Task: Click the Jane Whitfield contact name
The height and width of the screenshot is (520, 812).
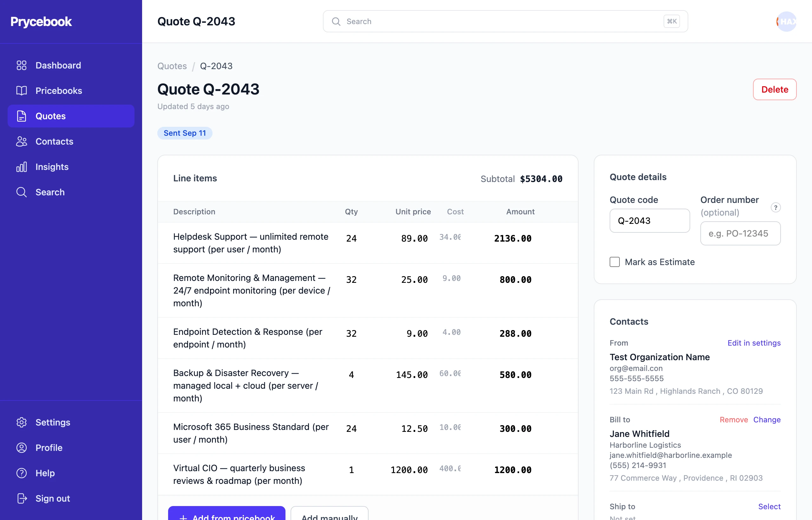Action: point(639,433)
